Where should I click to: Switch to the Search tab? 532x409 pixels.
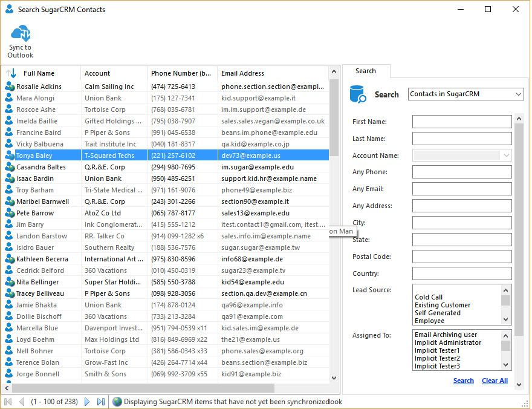(366, 71)
